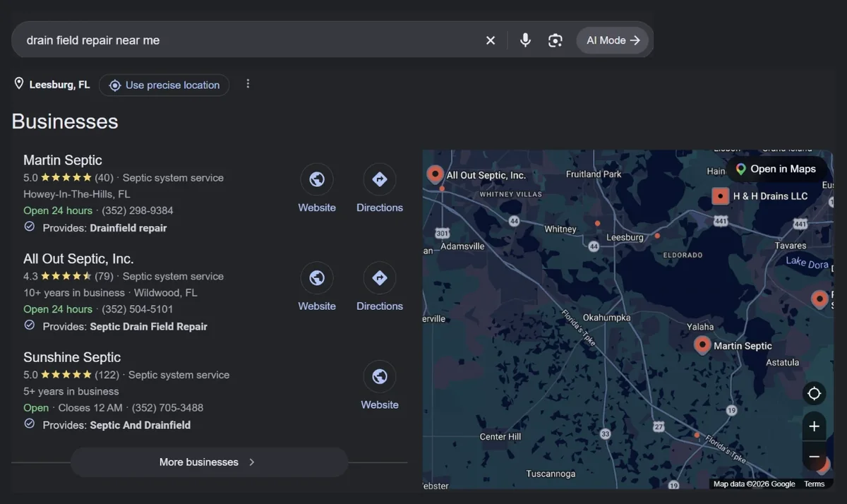Center map on my location
The width and height of the screenshot is (847, 504).
tap(814, 393)
